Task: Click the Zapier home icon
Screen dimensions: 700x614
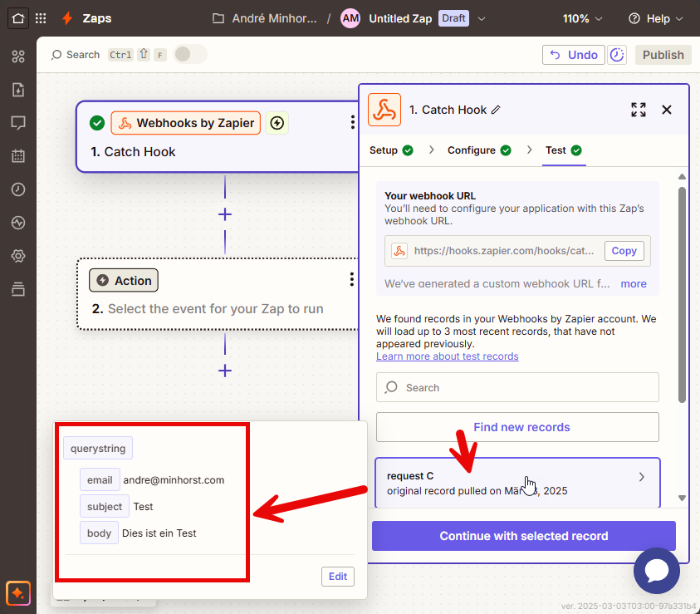Action: click(x=18, y=17)
